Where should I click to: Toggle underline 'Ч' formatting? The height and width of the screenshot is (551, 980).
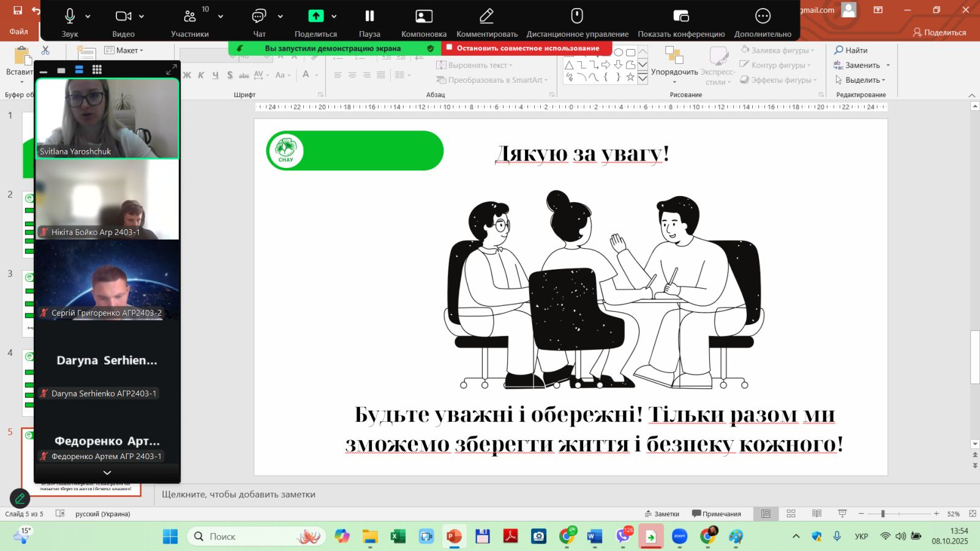click(215, 75)
